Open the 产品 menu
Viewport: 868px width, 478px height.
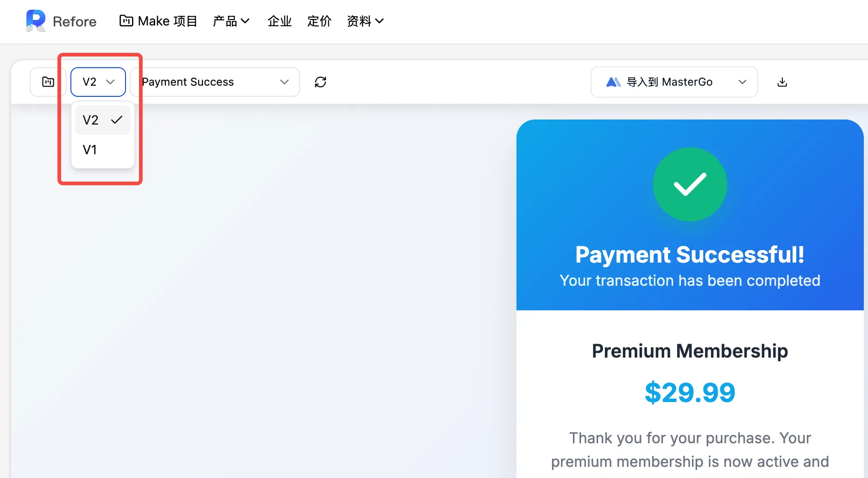231,21
